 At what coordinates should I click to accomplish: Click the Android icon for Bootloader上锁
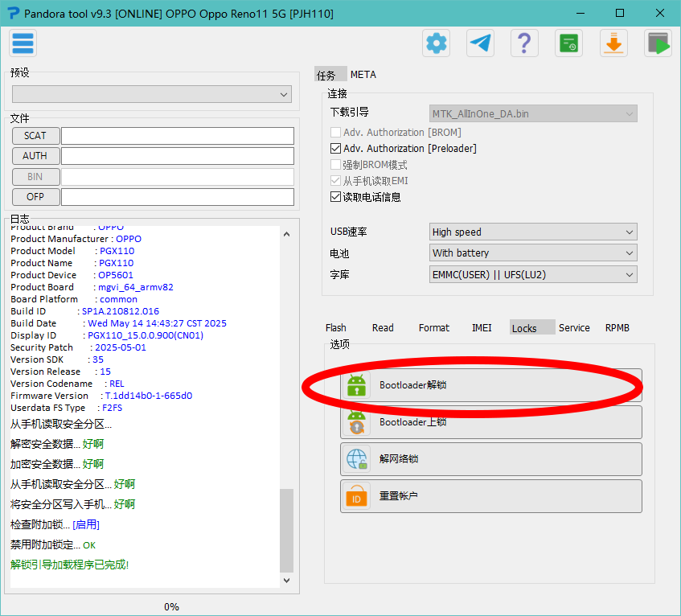tap(356, 422)
